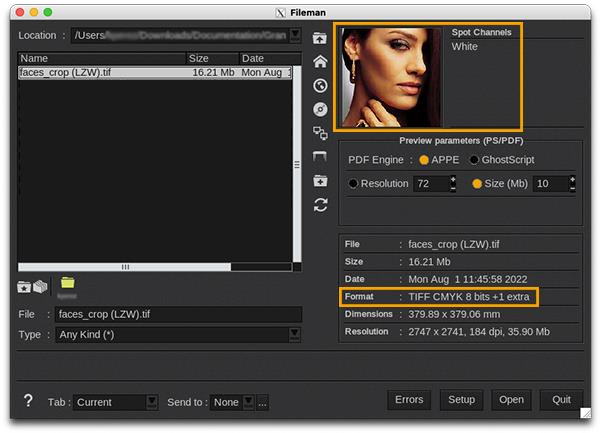Click the vertical file list scrollbar
This screenshot has height=433, width=600.
click(297, 164)
